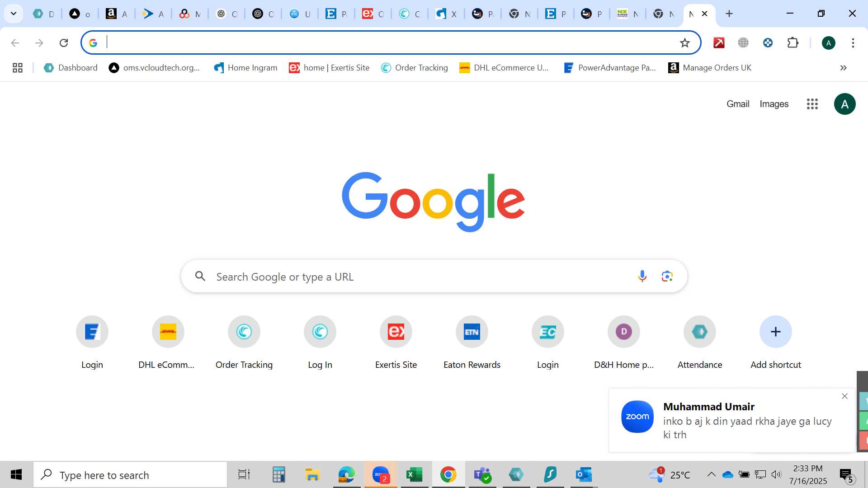Open Outlook from taskbar

(584, 474)
